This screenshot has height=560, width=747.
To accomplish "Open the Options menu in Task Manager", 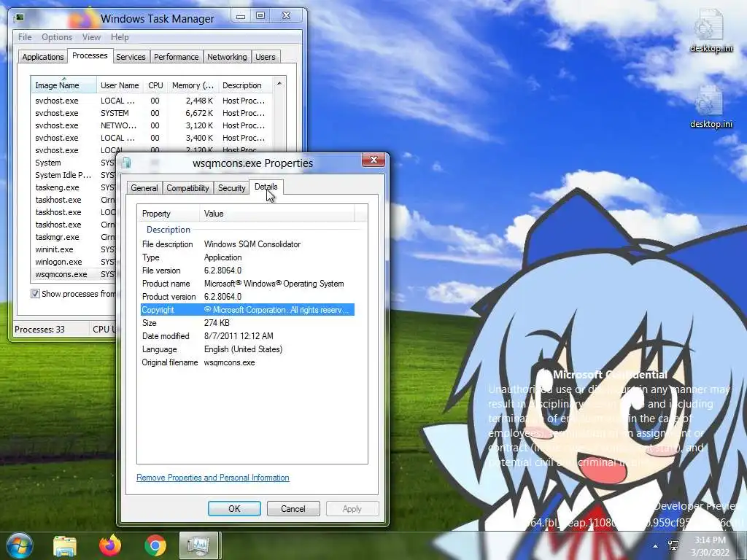I will click(x=57, y=37).
